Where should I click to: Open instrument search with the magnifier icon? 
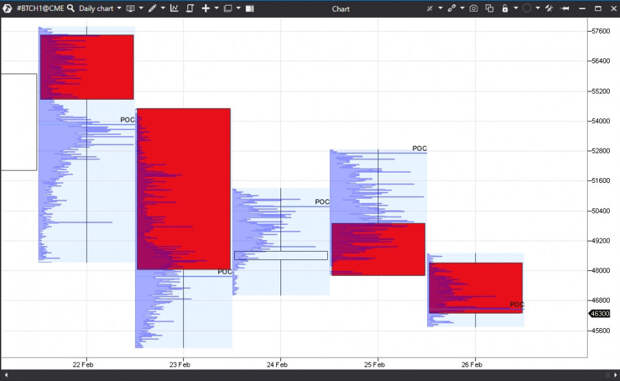click(71, 8)
